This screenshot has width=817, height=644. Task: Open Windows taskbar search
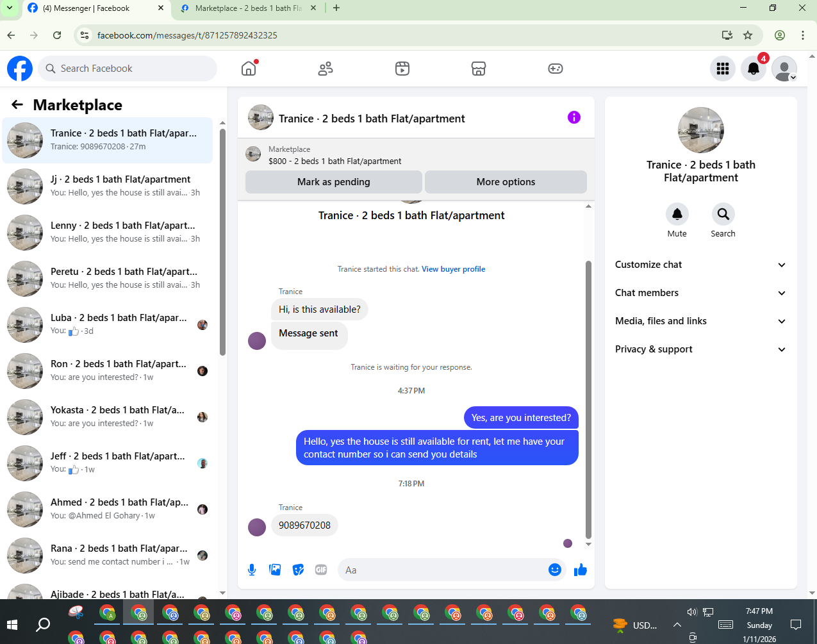(x=43, y=624)
